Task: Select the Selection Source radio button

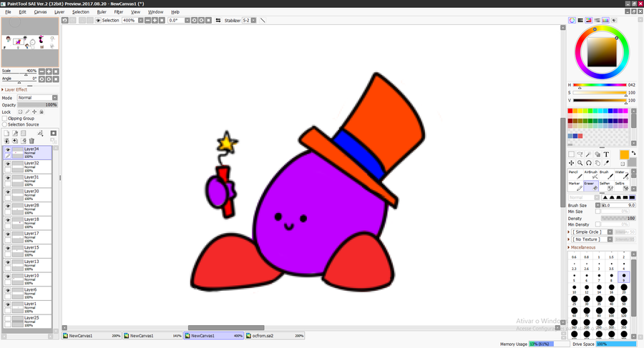Action: (x=4, y=124)
